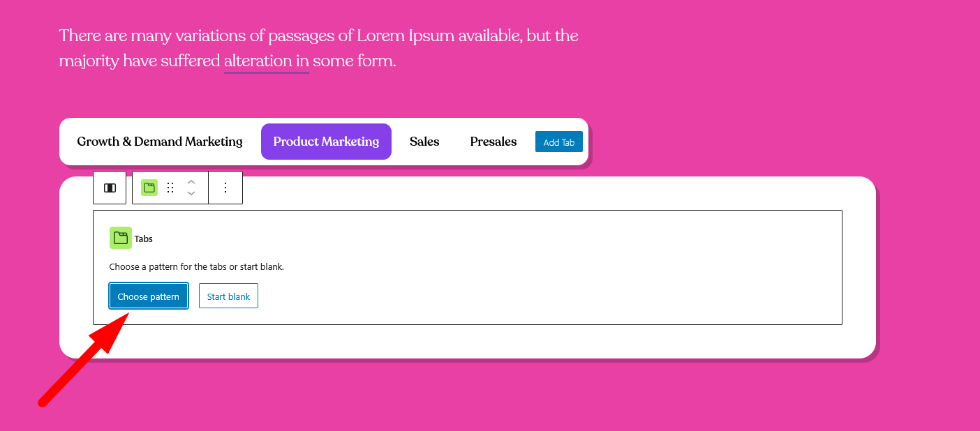Click the six-dot drag handle icon
This screenshot has width=980, height=431.
[x=170, y=188]
